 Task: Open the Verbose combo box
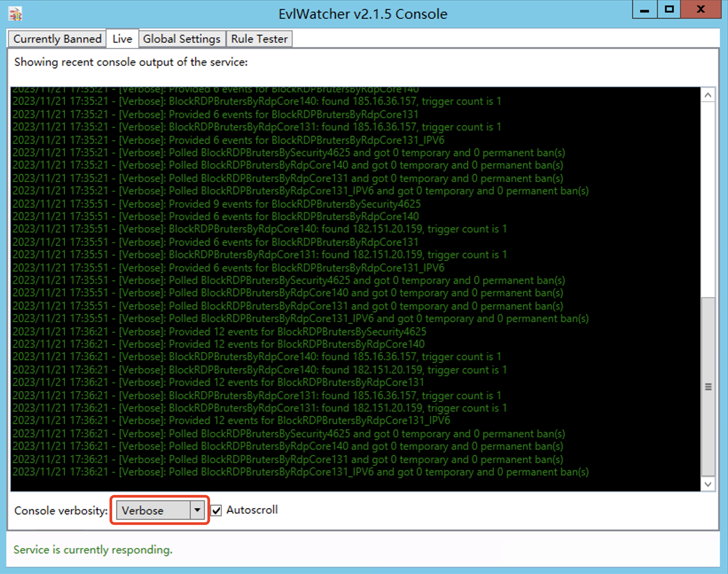[153, 511]
